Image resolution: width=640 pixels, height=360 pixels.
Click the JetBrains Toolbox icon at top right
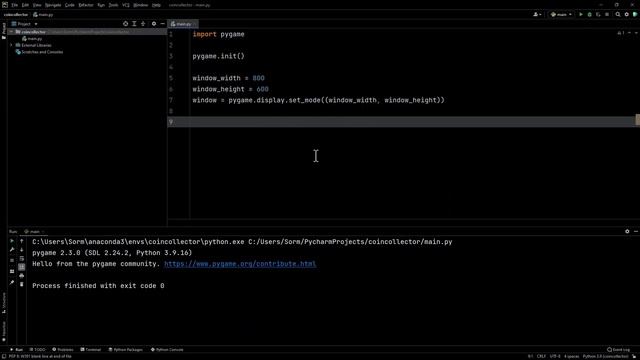pyautogui.click(x=635, y=14)
